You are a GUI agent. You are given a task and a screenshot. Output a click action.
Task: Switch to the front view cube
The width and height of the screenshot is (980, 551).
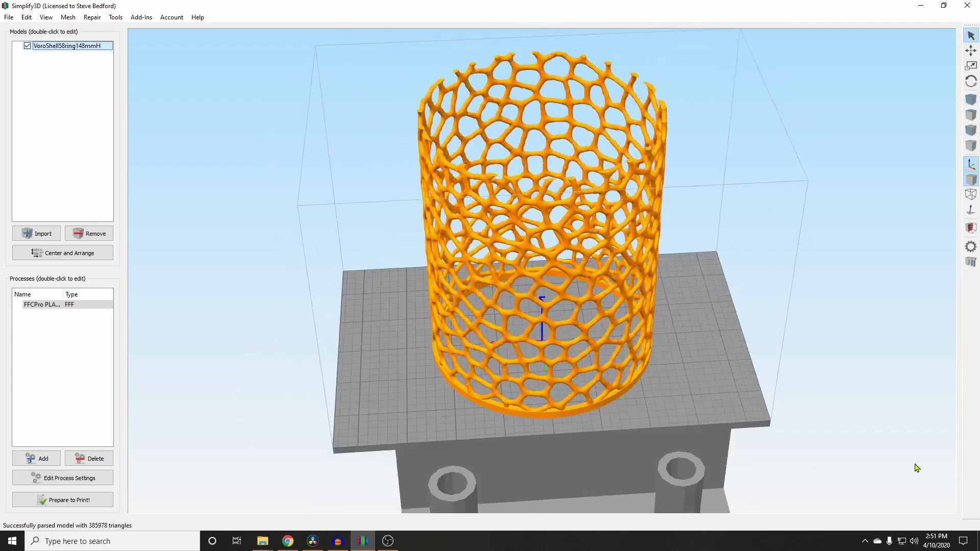(x=971, y=131)
